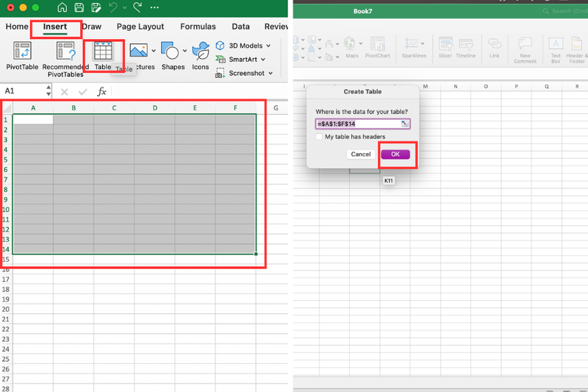Open the Review ribbon tab

click(x=276, y=26)
